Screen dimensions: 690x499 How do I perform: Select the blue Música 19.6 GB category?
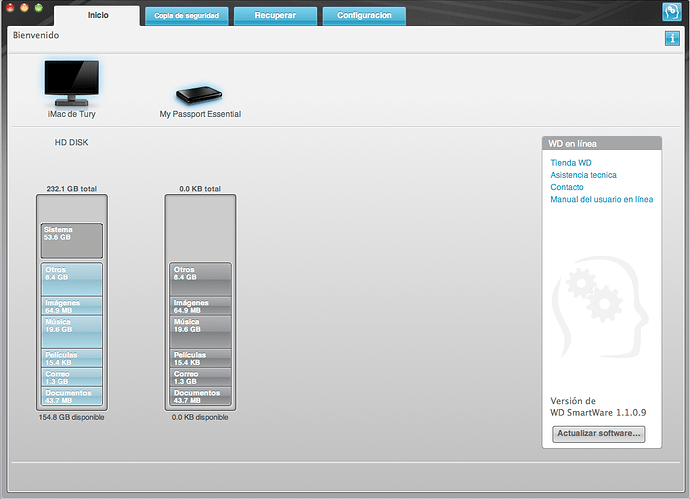click(x=72, y=332)
